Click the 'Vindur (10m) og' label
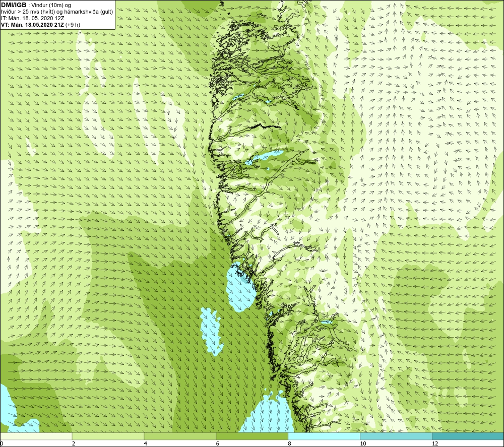This screenshot has width=504, height=447. (51, 6)
